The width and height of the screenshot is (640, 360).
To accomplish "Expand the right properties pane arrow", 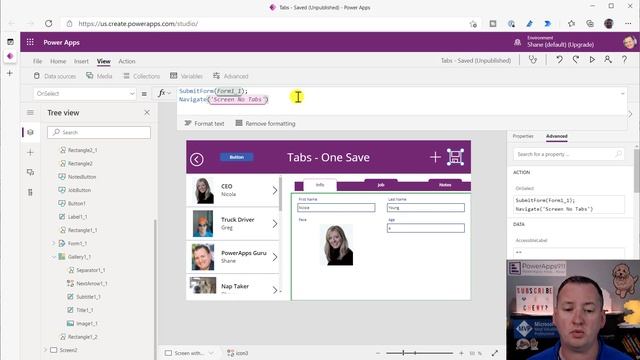I will point(630,114).
